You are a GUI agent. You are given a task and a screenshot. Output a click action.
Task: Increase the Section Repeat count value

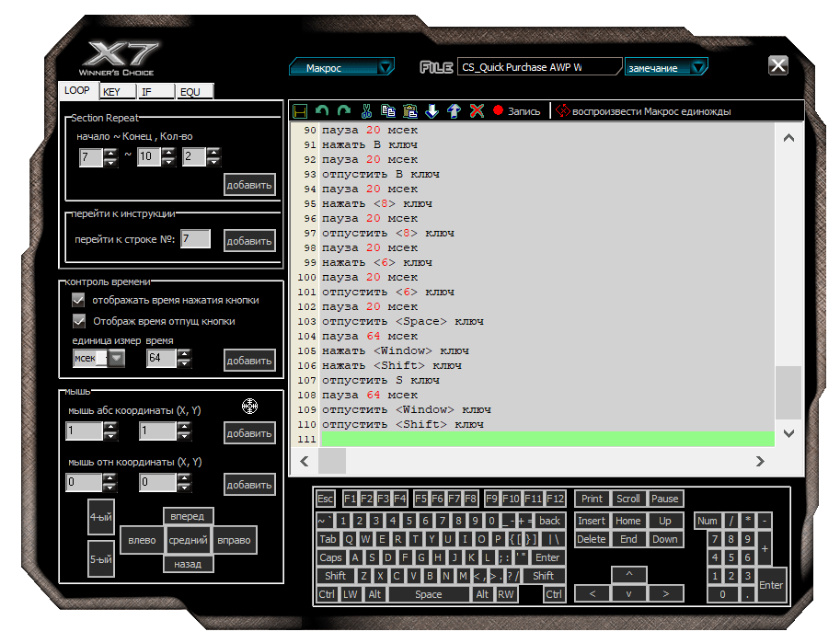click(x=213, y=152)
